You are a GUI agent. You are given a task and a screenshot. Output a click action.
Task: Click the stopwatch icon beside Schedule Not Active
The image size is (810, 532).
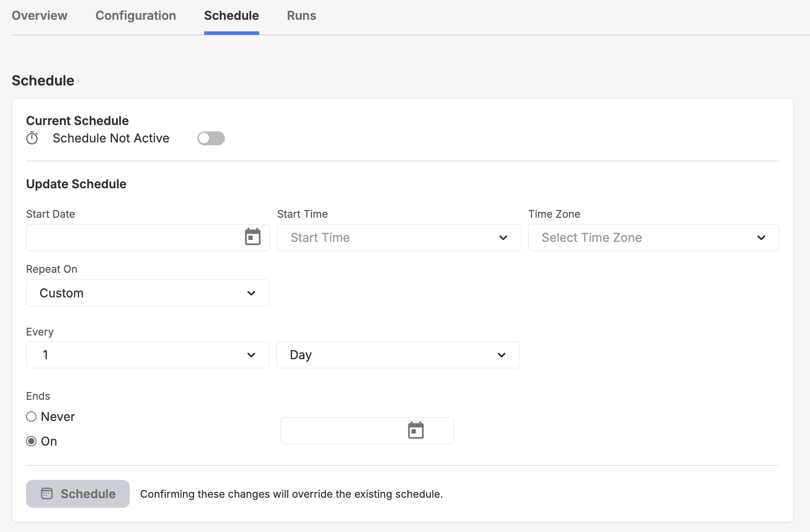(x=32, y=138)
